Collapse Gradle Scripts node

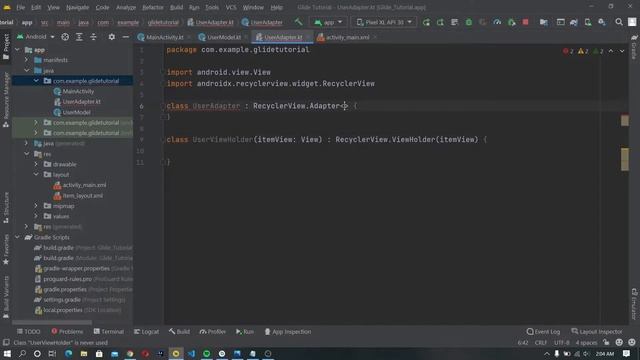tap(17, 237)
